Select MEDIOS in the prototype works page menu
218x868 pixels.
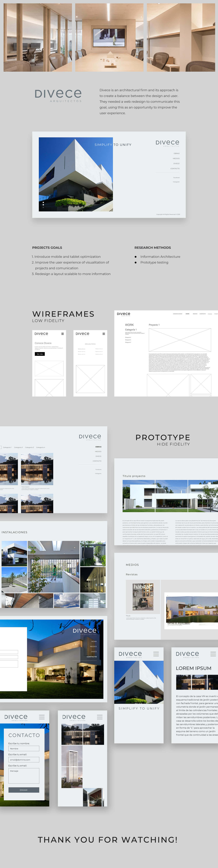click(x=98, y=452)
